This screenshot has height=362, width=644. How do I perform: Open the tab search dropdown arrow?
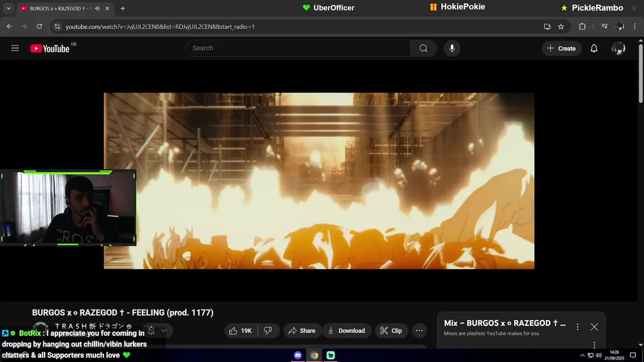point(8,9)
